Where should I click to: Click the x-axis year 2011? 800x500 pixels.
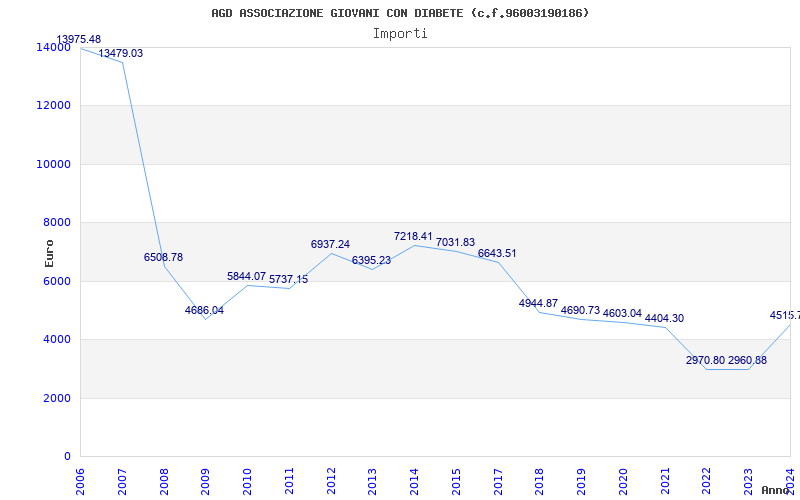coord(289,481)
